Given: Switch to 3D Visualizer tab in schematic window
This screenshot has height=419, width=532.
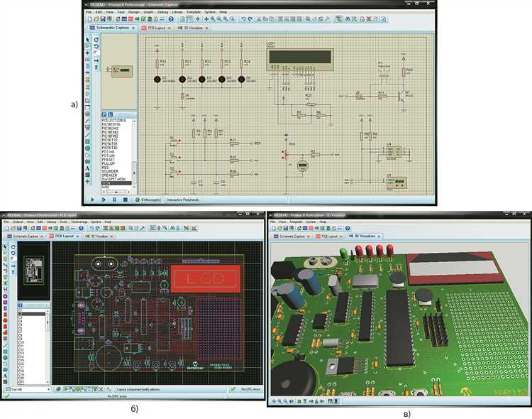Looking at the screenshot, I should tap(192, 28).
